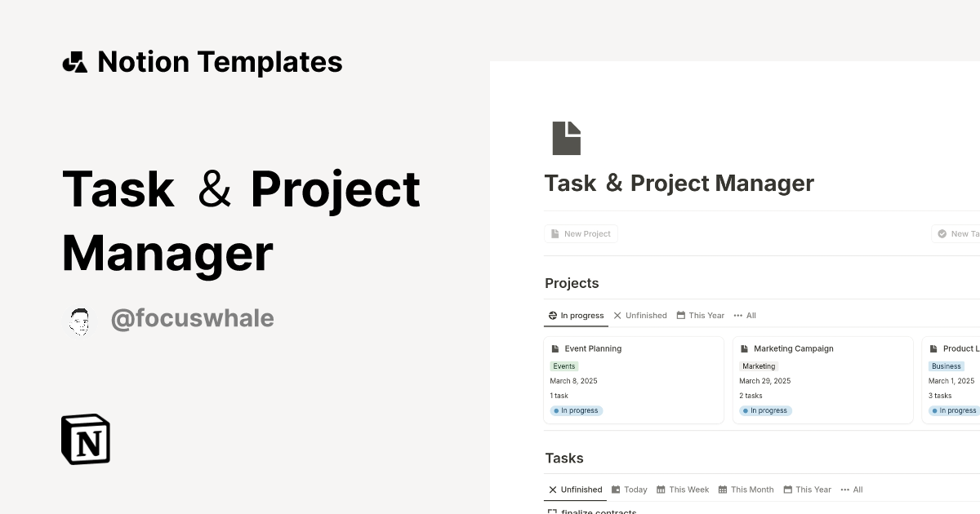Viewport: 980px width, 514px height.
Task: Switch to the This Month tab under Tasks
Action: pos(746,490)
